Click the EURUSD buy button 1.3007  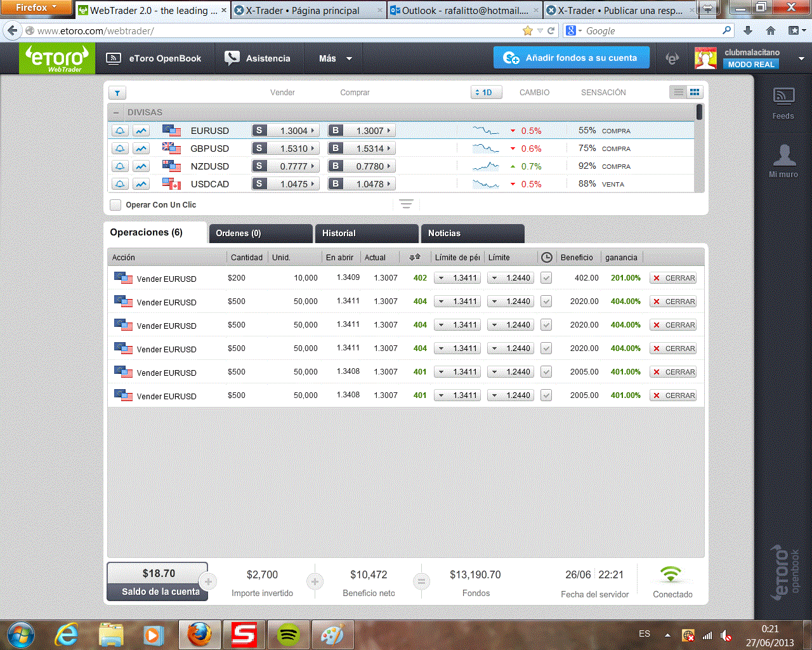(x=361, y=131)
